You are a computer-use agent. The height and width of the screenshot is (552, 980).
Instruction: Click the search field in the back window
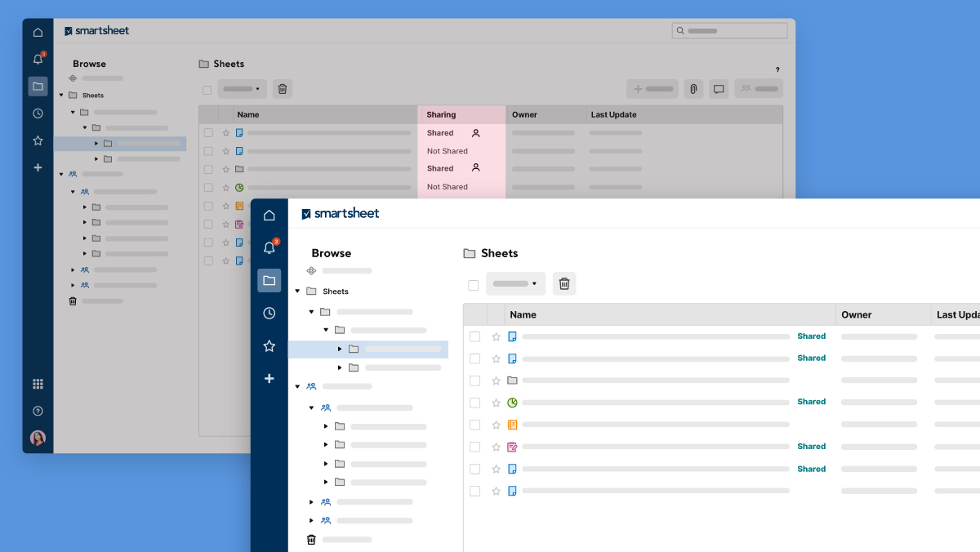[729, 31]
